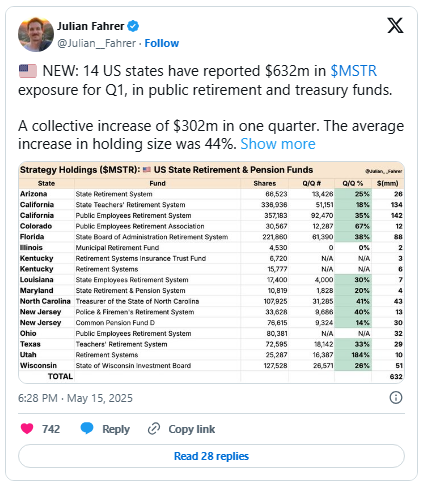Click the copy link chain icon

tap(154, 429)
